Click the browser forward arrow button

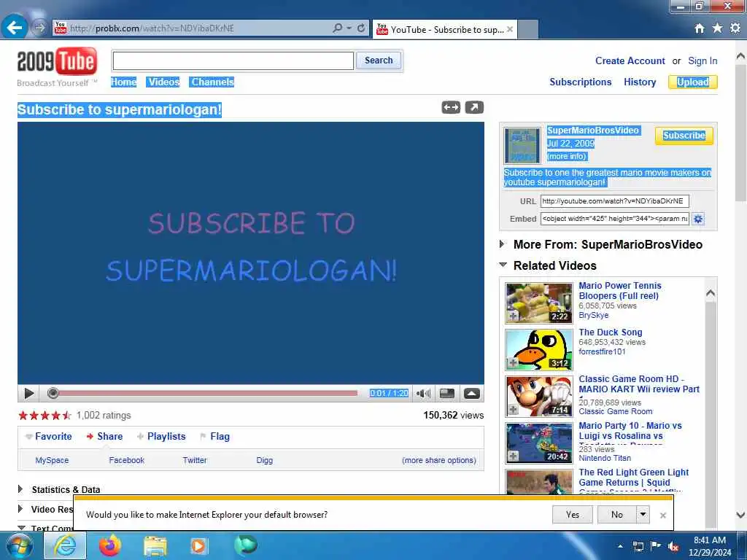39,28
